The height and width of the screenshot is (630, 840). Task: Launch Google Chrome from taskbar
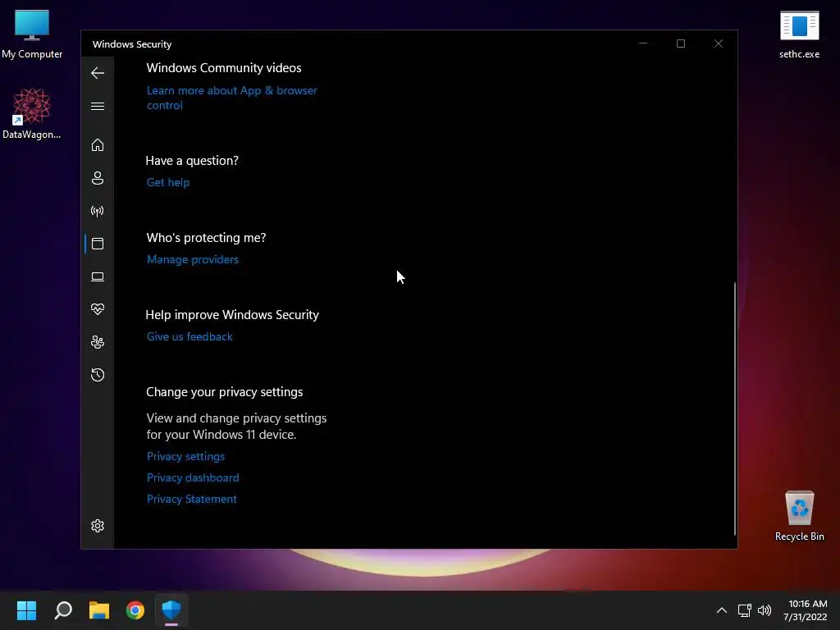click(135, 610)
